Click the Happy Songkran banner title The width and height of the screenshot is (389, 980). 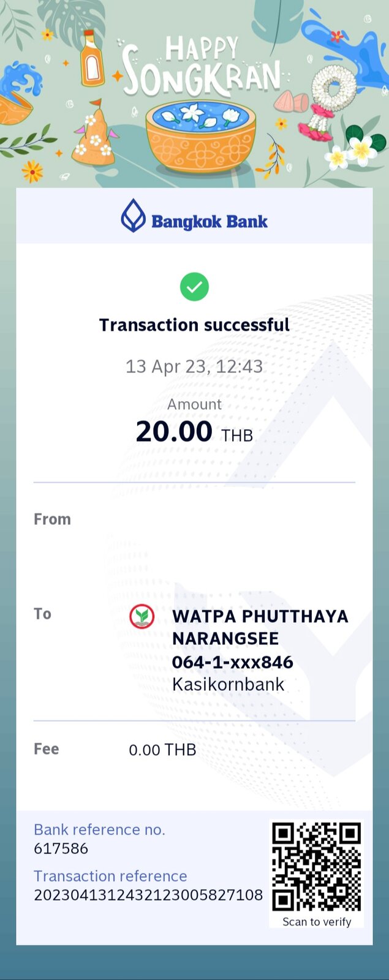202,69
